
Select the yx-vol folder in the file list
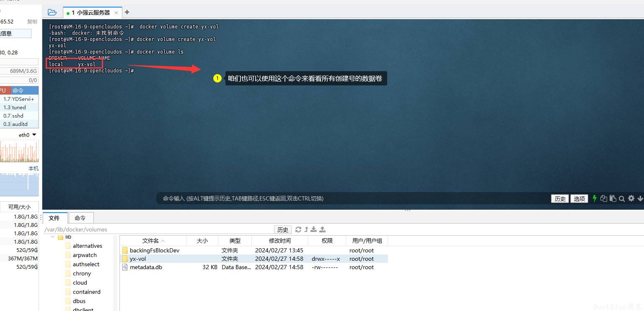coord(254,259)
